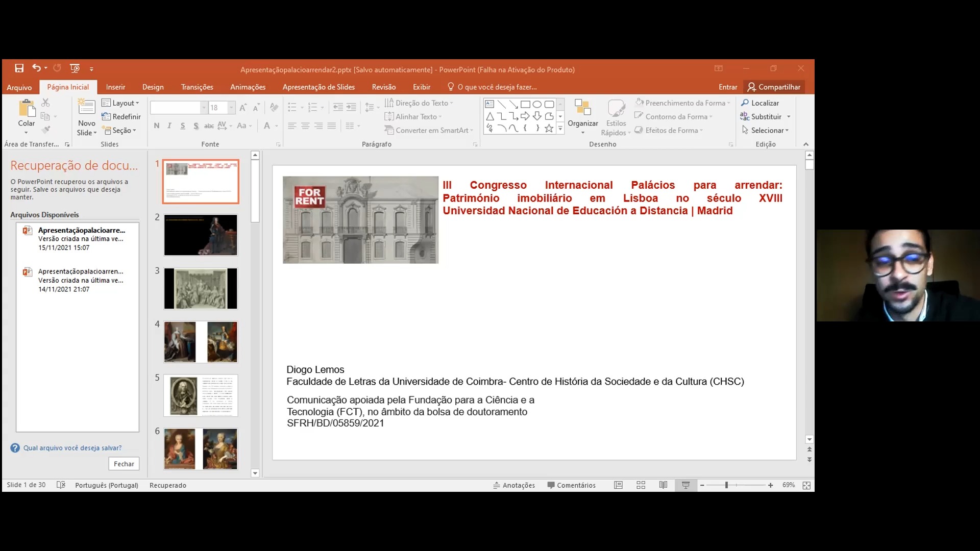The height and width of the screenshot is (551, 980).
Task: Expand the Seção dropdown
Action: click(x=120, y=131)
